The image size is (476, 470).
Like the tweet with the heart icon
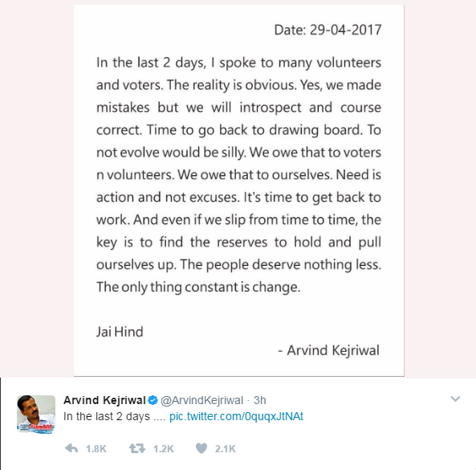[x=201, y=448]
